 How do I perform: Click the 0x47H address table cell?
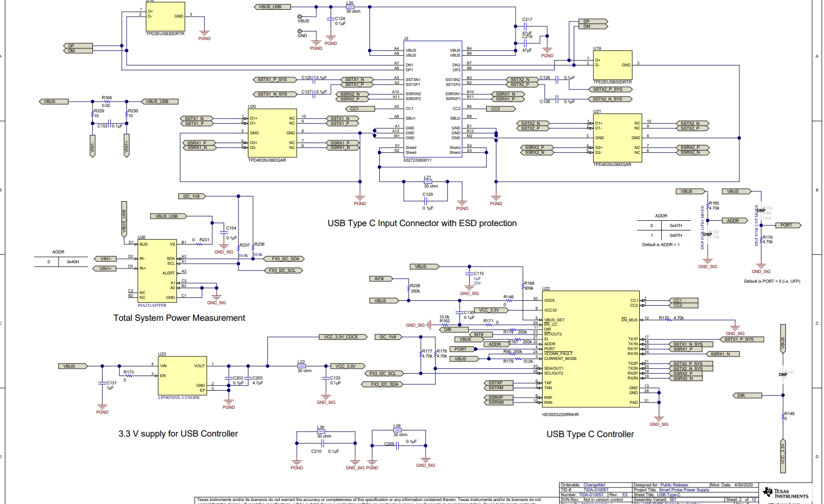pyautogui.click(x=676, y=226)
